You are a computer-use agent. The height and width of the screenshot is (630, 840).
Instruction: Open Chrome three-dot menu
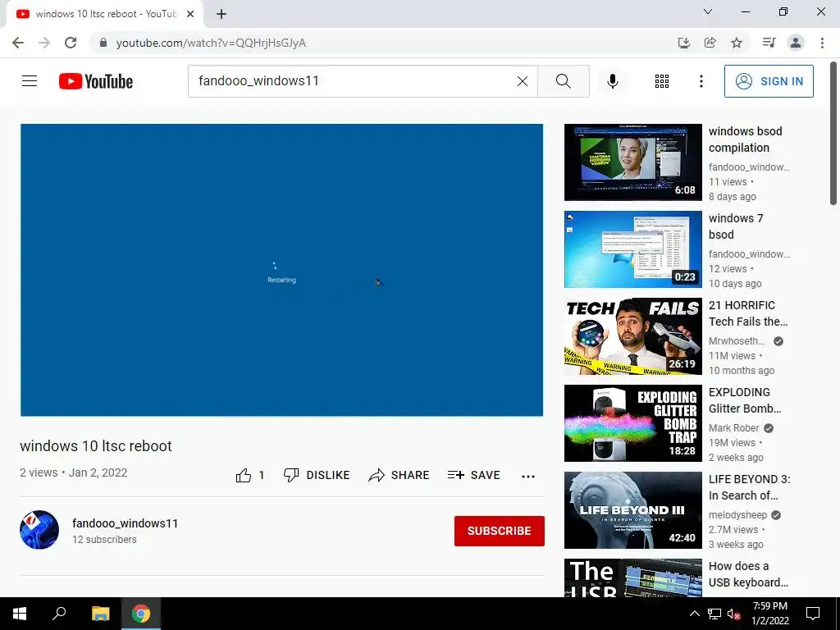(822, 43)
